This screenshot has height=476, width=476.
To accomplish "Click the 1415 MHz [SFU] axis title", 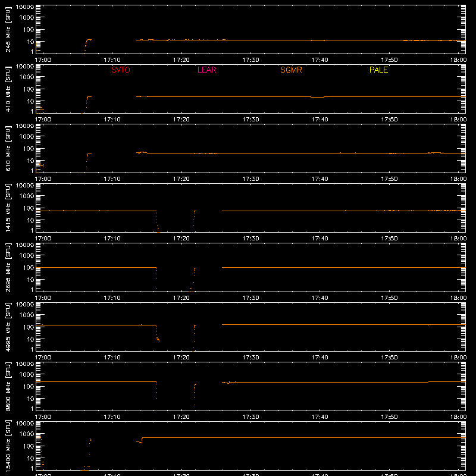I will point(8,208).
